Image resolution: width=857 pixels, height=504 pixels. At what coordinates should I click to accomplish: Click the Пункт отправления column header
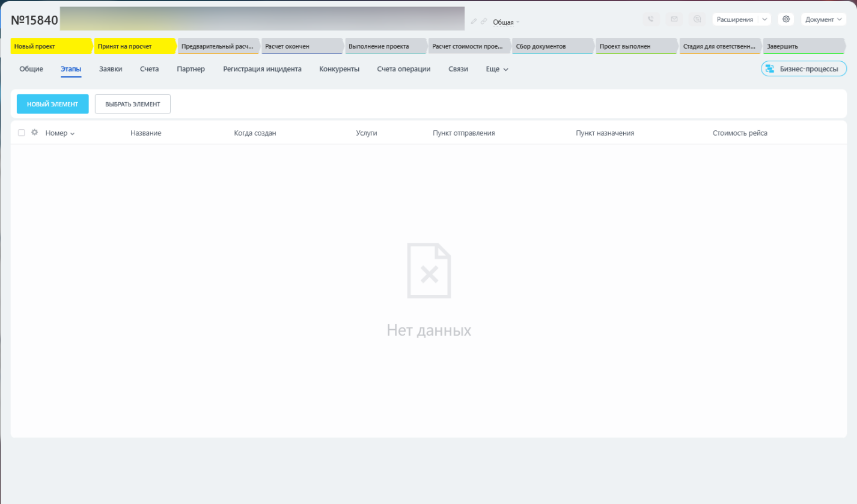click(x=464, y=133)
